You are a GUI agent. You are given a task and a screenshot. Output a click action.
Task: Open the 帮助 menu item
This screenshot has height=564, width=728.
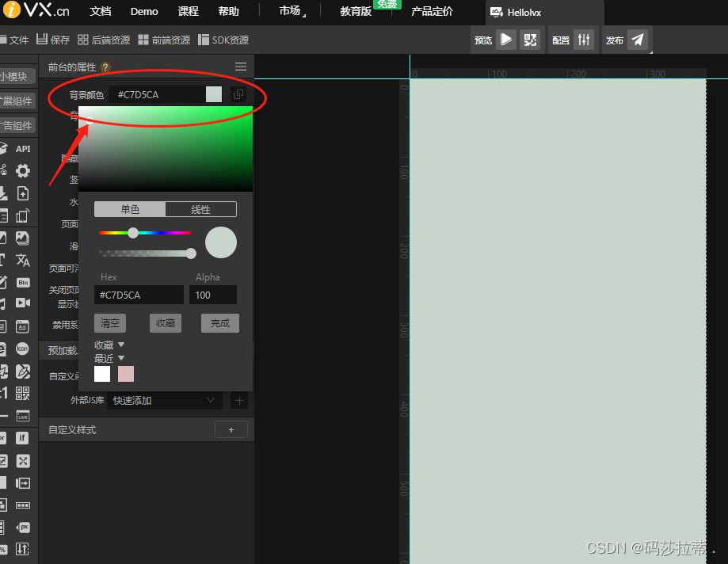point(228,12)
